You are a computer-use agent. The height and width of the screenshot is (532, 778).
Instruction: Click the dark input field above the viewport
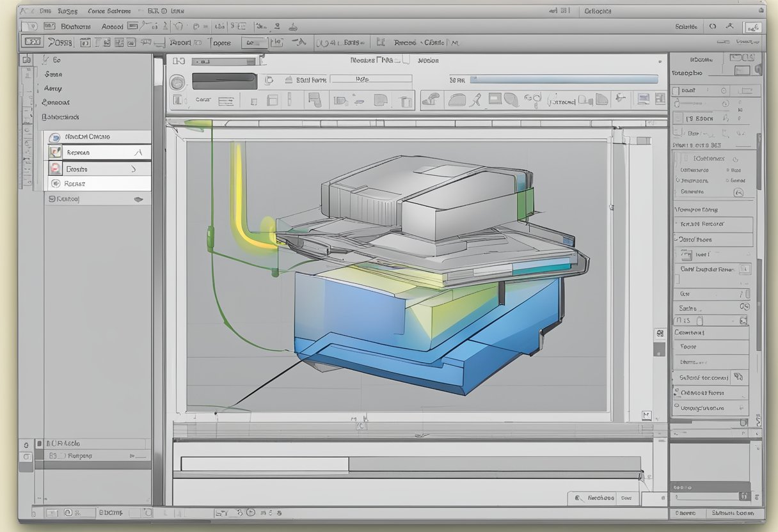[224, 81]
